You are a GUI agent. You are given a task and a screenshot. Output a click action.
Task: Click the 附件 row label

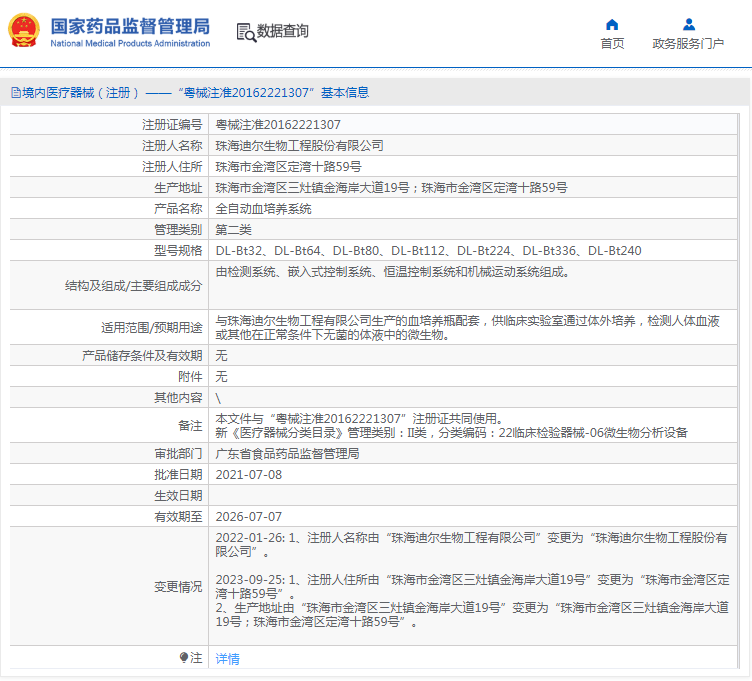190,376
